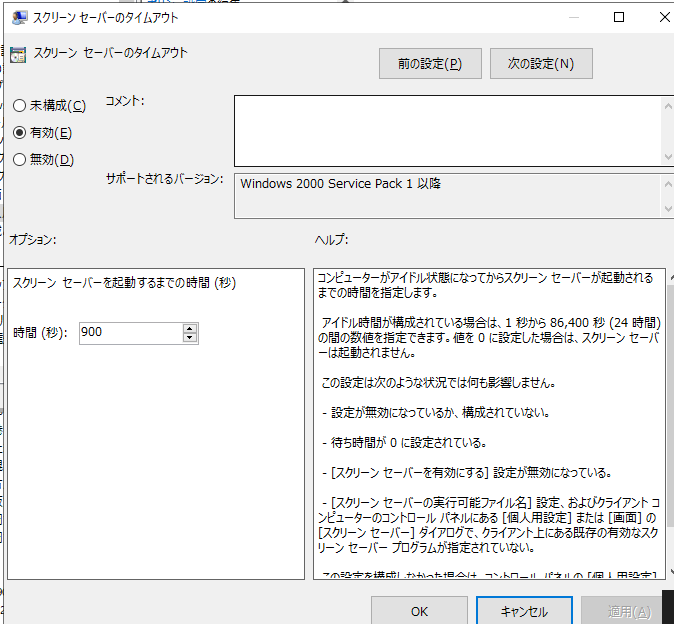This screenshot has height=624, width=674.
Task: Click the supported version scroll down arrow
Action: point(668,209)
